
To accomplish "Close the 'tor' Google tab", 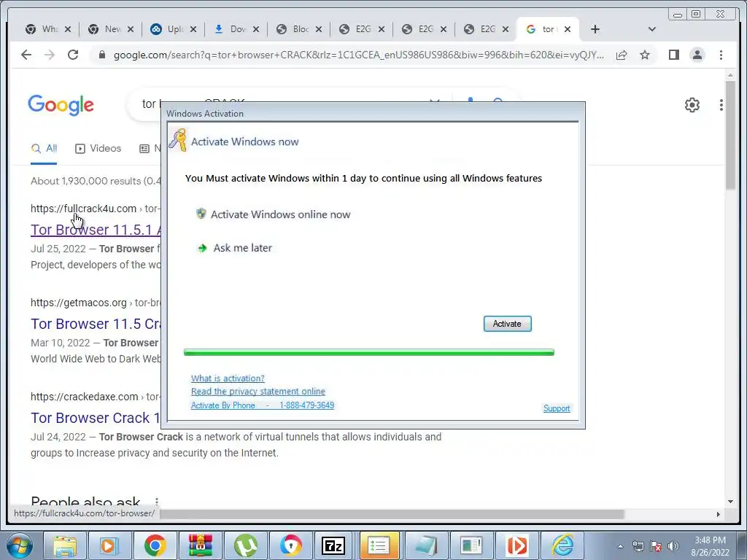I will pos(568,29).
